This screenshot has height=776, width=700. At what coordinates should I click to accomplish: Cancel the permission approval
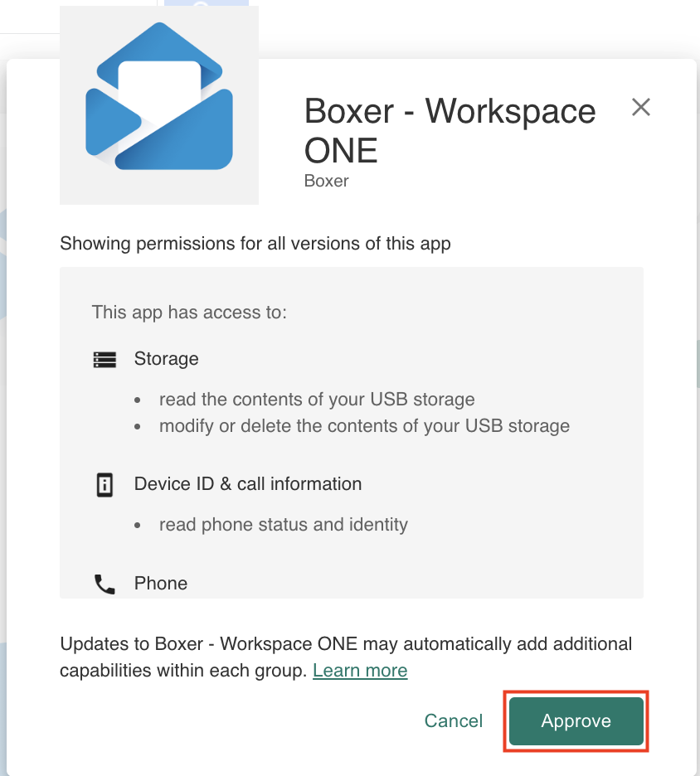(453, 720)
